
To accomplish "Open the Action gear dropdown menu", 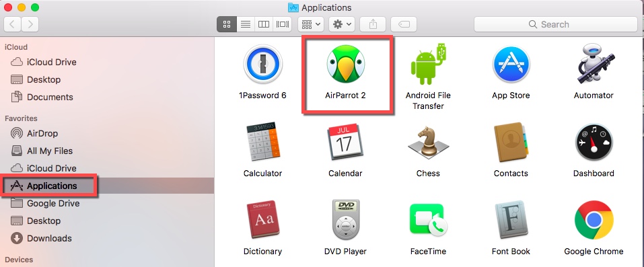I will click(x=342, y=24).
